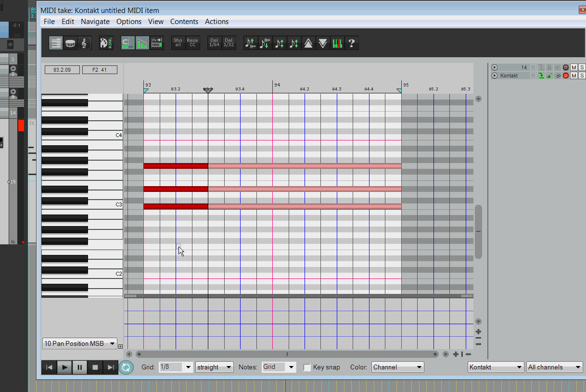This screenshot has width=586, height=392.
Task: Open the 10 Pan Position MSB dropdown
Action: tap(80, 343)
